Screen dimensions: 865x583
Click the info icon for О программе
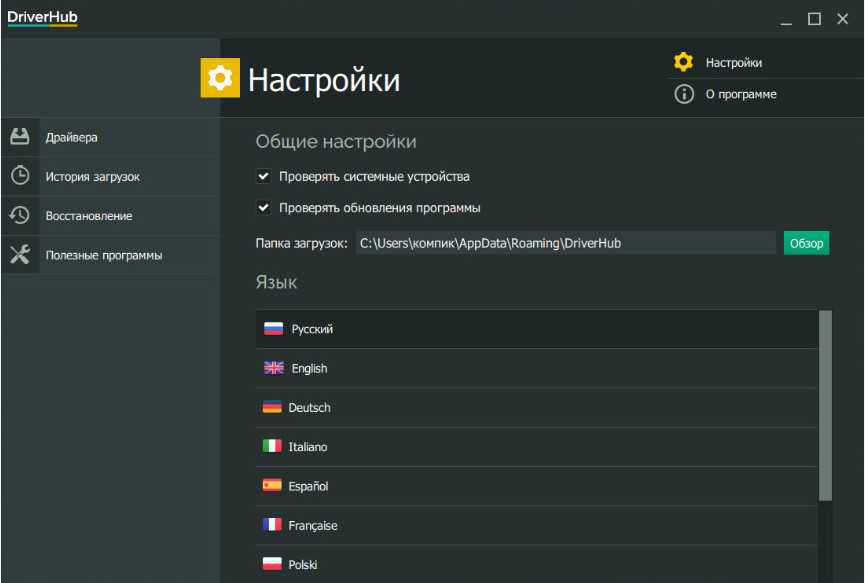point(683,94)
